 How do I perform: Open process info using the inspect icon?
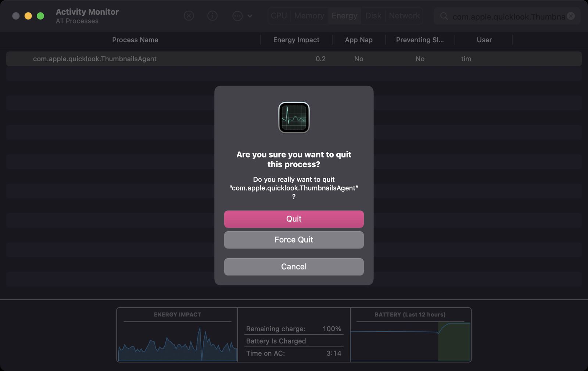[212, 16]
